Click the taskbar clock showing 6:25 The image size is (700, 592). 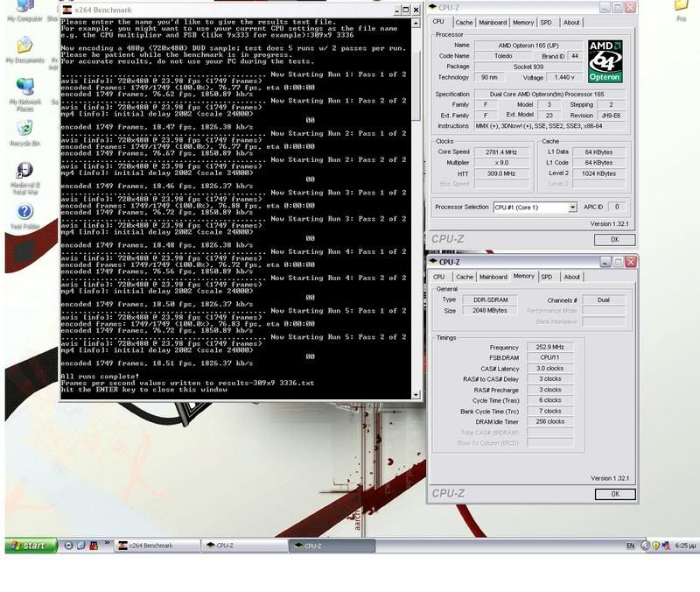[x=685, y=546]
